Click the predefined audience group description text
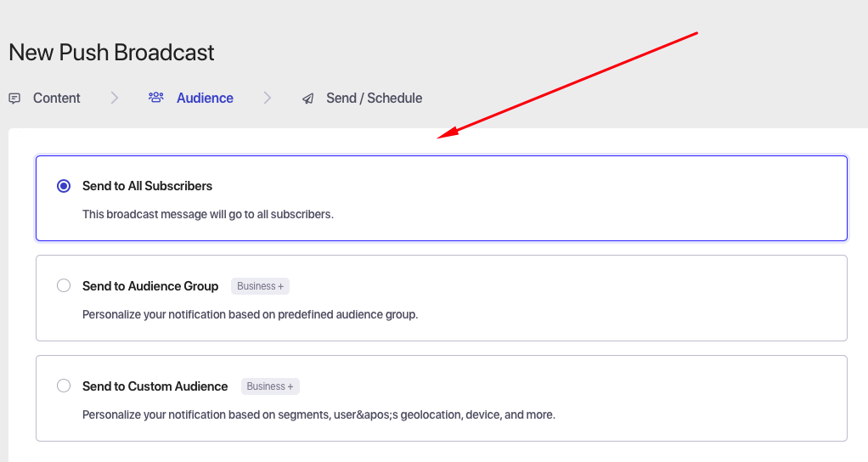 (250, 314)
